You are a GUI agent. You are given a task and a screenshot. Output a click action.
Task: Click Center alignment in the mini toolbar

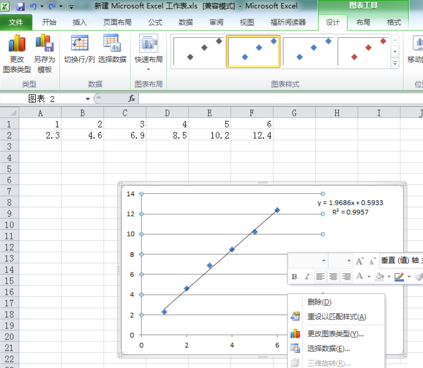[x=333, y=277]
